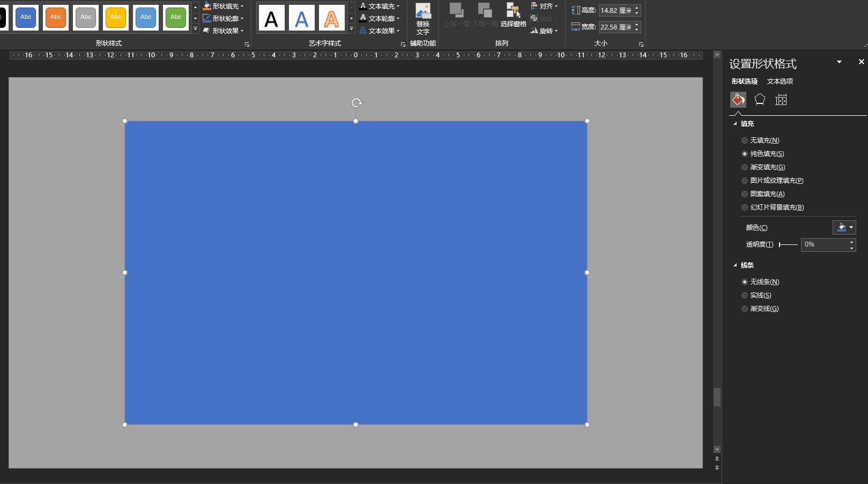
Task: Open the Size & Properties icon tab
Action: 781,100
